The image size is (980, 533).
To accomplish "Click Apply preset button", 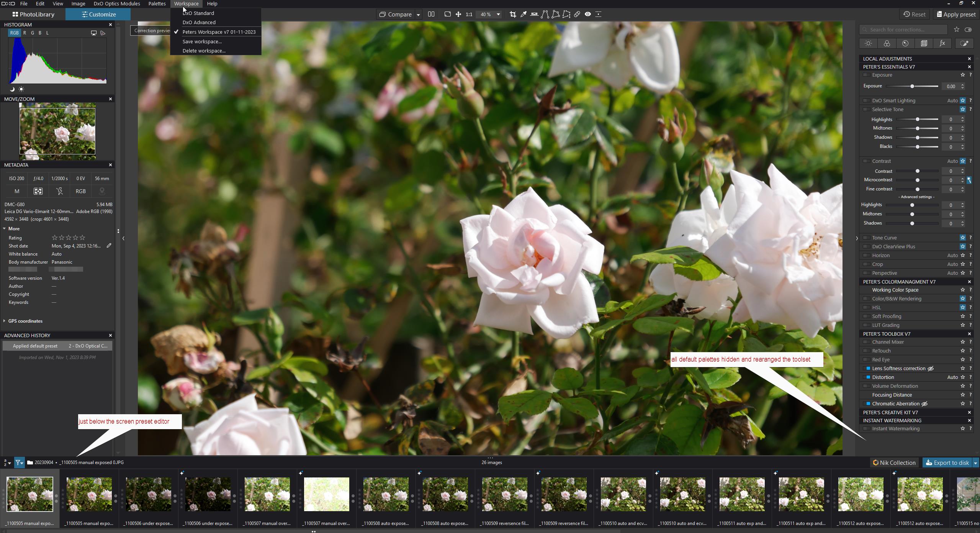I will tap(956, 14).
